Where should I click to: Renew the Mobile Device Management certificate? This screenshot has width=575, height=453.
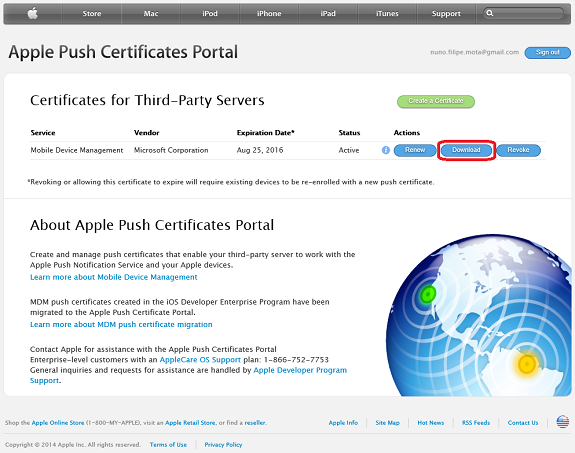[415, 150]
